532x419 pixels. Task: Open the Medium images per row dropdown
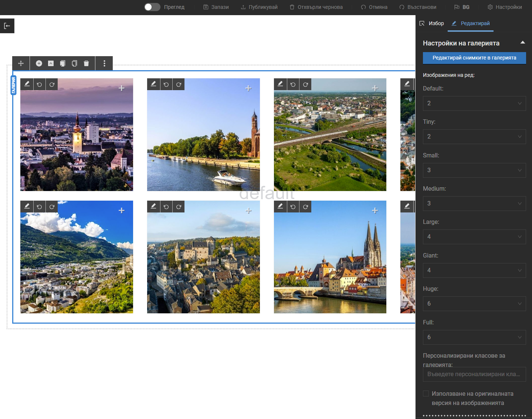474,204
